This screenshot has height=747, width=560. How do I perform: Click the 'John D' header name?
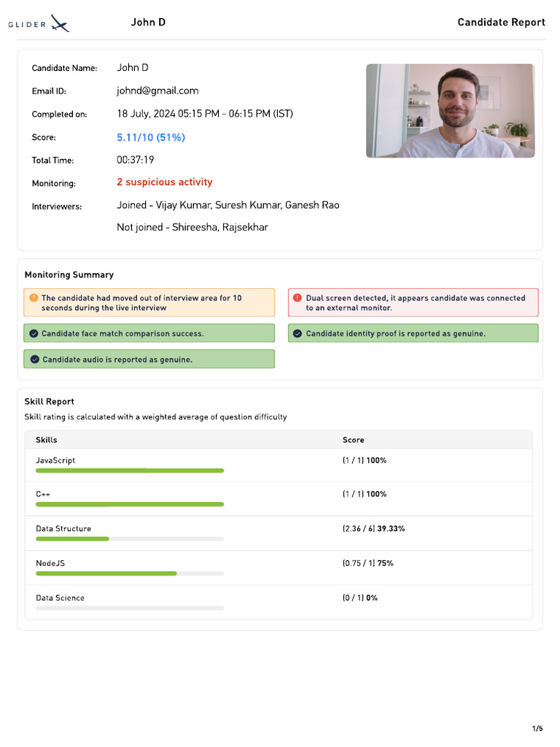pyautogui.click(x=148, y=23)
